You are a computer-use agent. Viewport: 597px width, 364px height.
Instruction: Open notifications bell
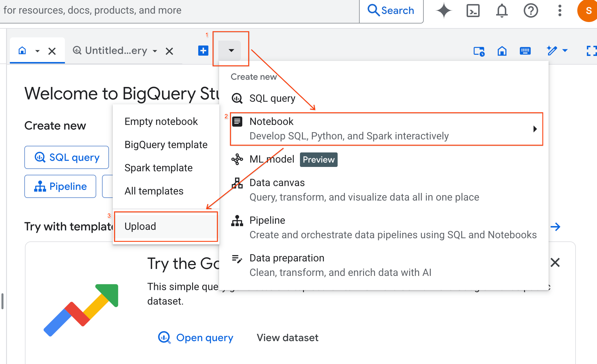pyautogui.click(x=502, y=10)
